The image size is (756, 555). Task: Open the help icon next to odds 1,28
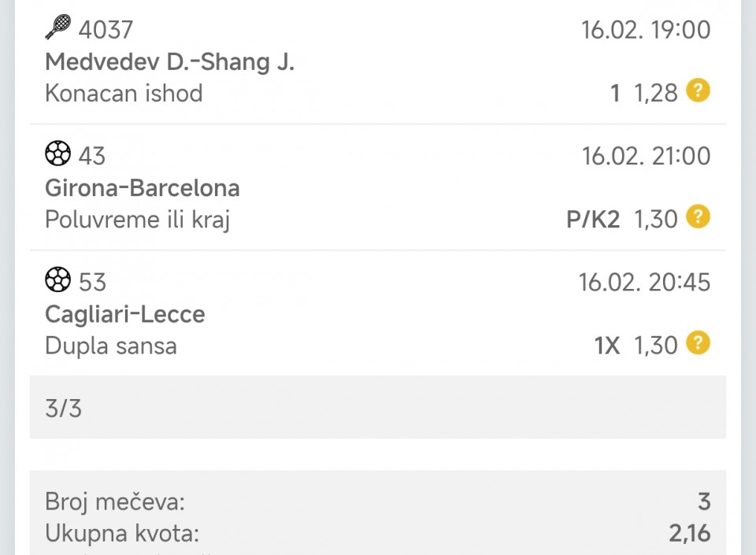[x=698, y=91]
